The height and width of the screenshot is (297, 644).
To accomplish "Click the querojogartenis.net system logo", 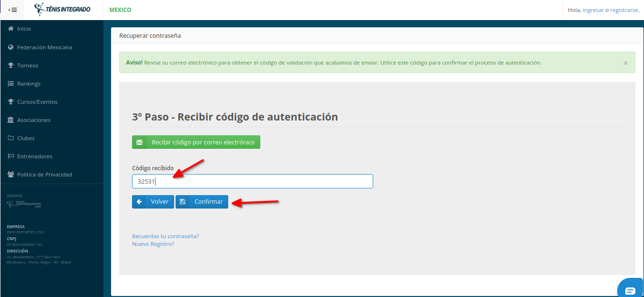I will click(24, 204).
